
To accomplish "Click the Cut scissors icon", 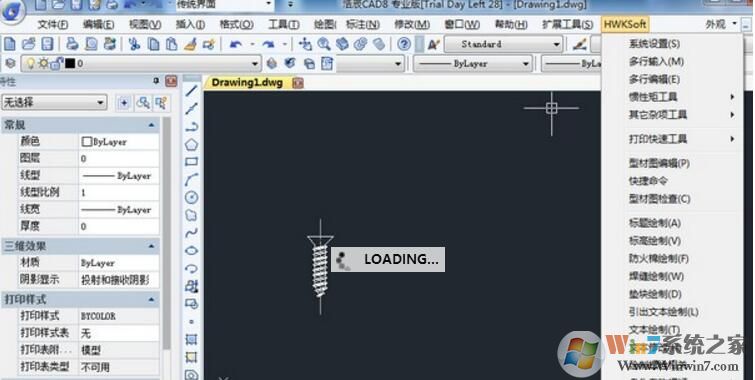I will pyautogui.click(x=134, y=45).
